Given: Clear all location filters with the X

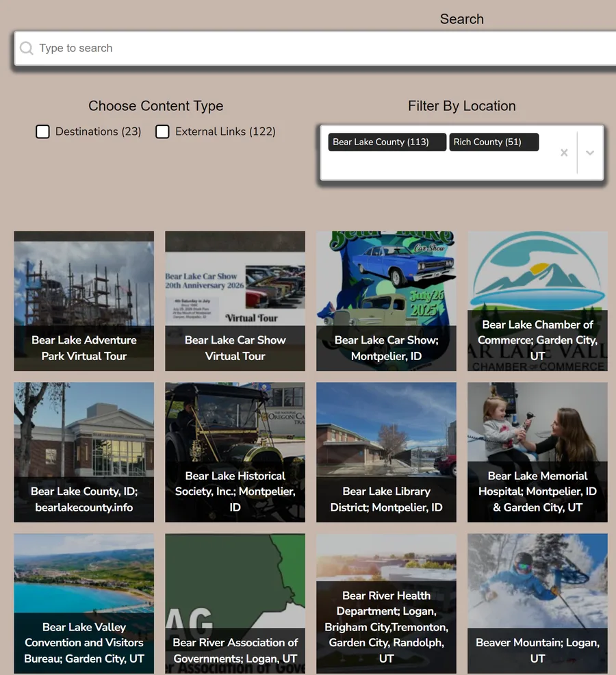Looking at the screenshot, I should point(564,153).
